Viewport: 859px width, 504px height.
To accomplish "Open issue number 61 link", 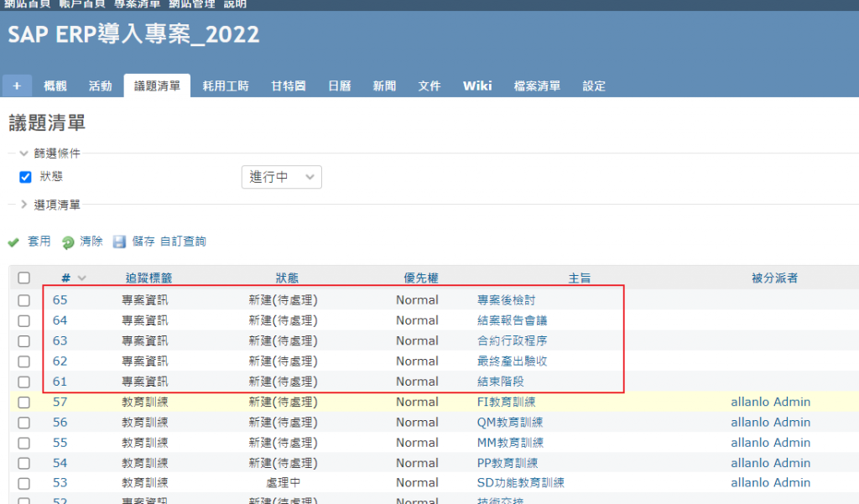I will [x=60, y=382].
